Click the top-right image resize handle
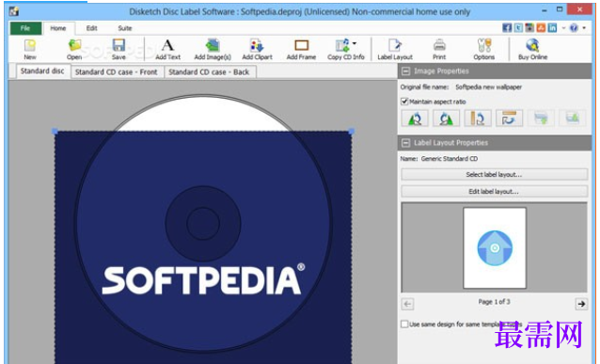 [x=352, y=132]
